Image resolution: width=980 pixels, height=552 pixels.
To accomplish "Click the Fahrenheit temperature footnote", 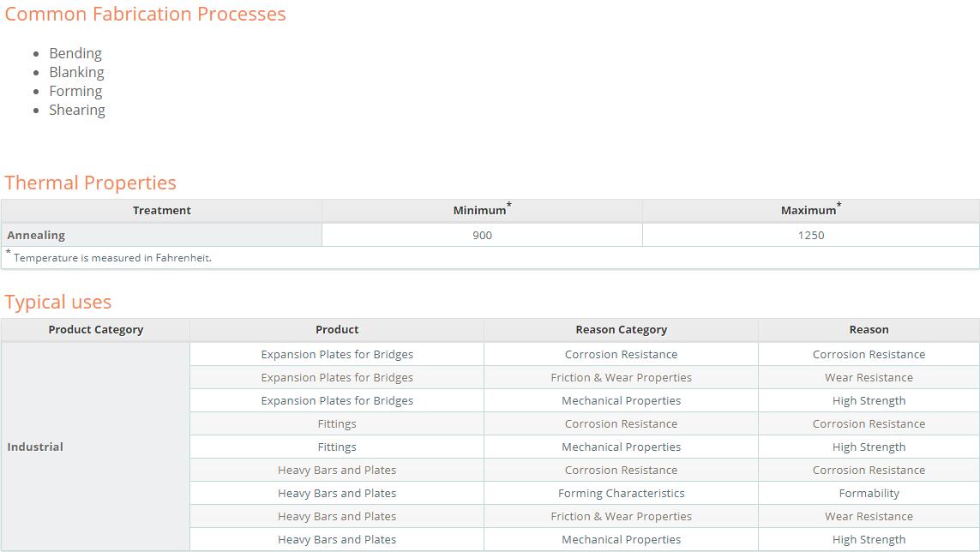I will click(x=109, y=257).
